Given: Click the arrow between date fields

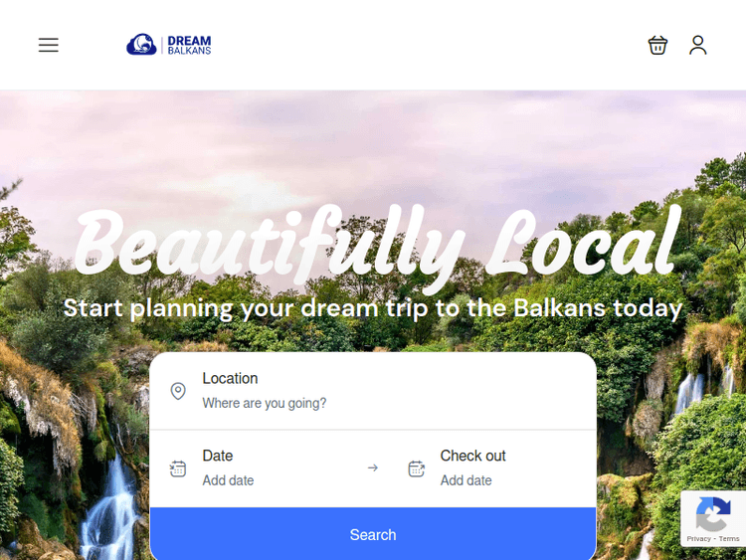Looking at the screenshot, I should [373, 467].
